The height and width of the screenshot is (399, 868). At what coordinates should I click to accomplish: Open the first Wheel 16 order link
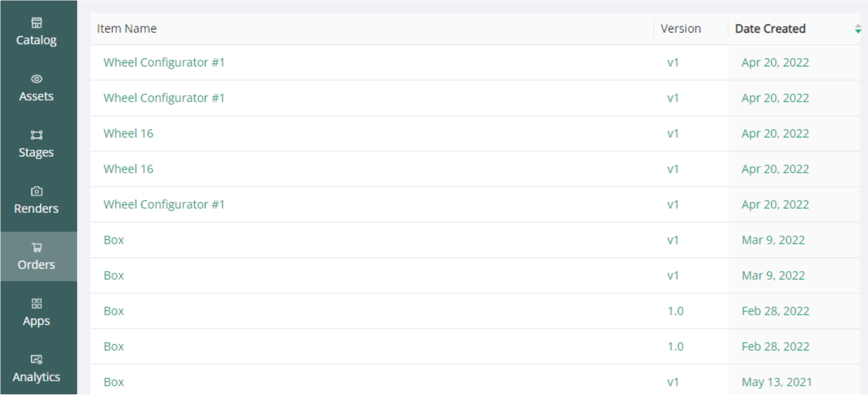click(128, 134)
